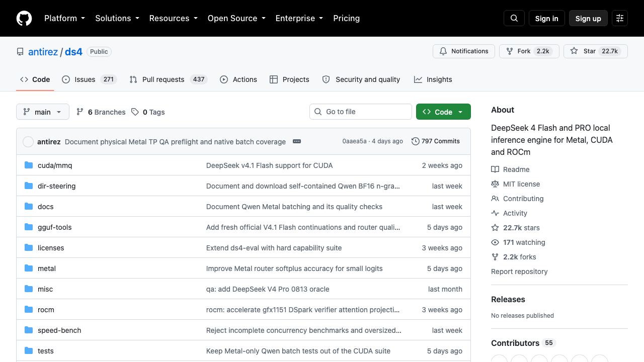Open the ds4 repository name link
Viewport: 644px width, 362px height.
pyautogui.click(x=73, y=52)
